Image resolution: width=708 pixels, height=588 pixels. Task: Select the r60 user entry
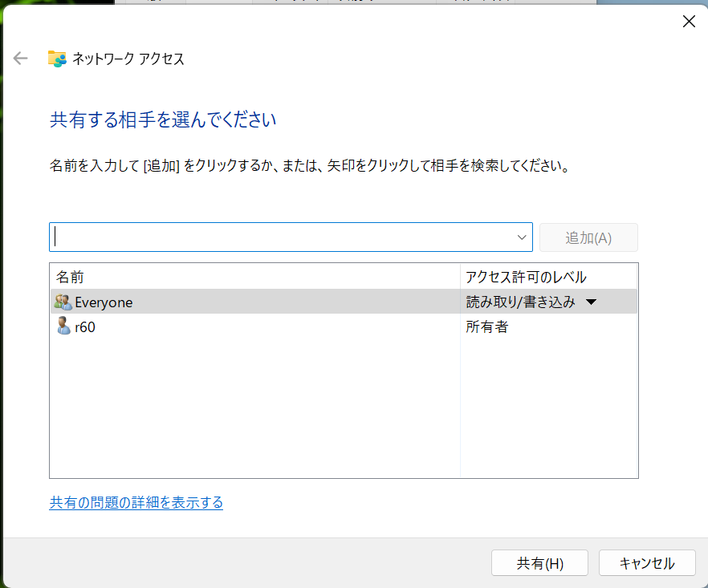coord(85,327)
